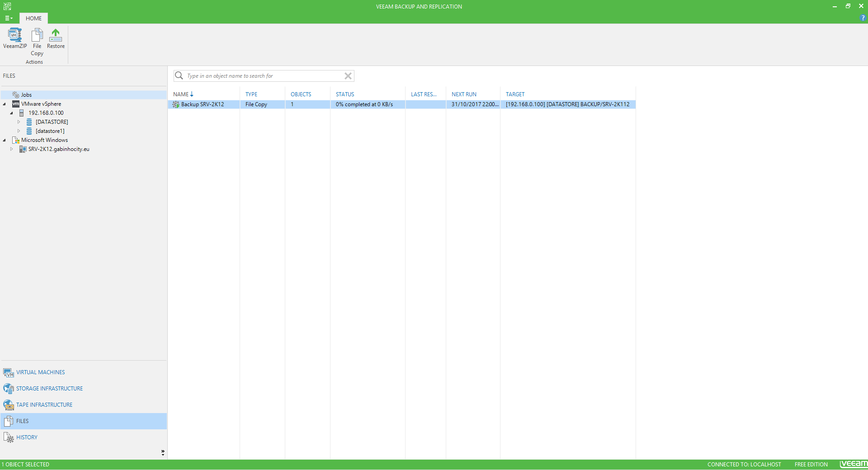The width and height of the screenshot is (868, 470).
Task: Click the Virtual Machines navigation icon
Action: (8, 373)
